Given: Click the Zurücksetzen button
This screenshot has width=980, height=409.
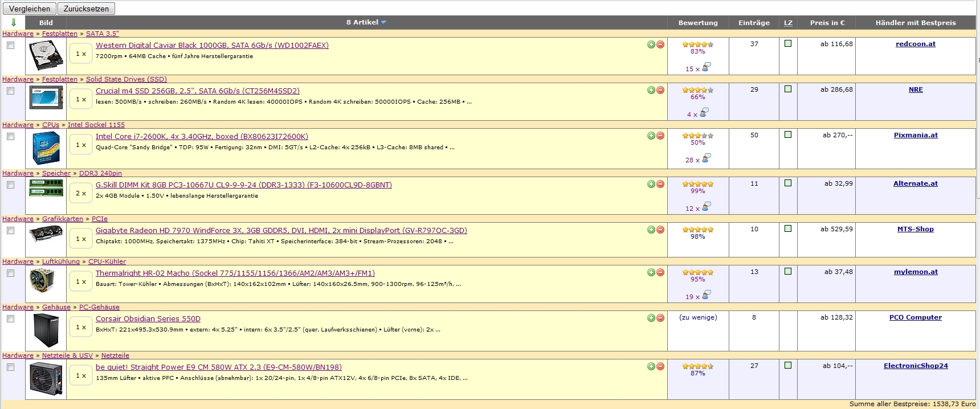Looking at the screenshot, I should pyautogui.click(x=86, y=9).
